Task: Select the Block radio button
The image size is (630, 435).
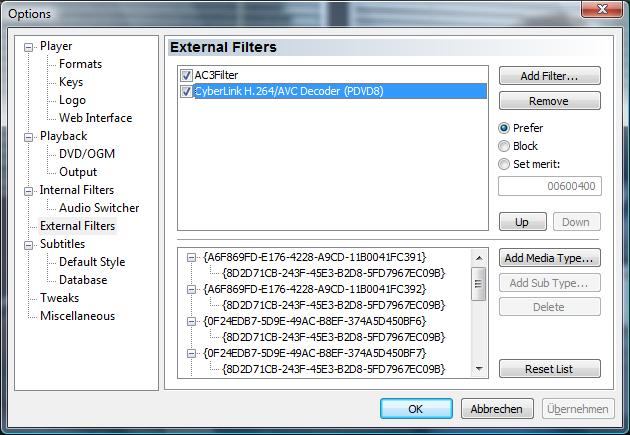Action: click(x=504, y=146)
